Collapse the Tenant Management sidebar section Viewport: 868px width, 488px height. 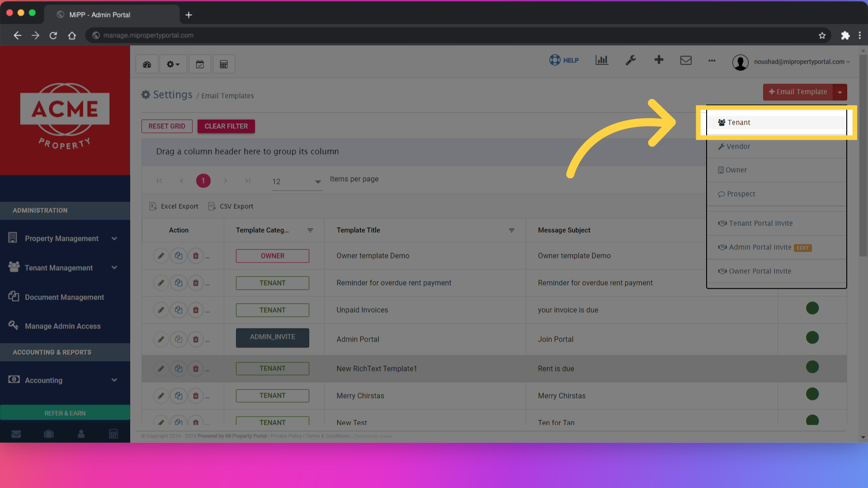pos(114,267)
